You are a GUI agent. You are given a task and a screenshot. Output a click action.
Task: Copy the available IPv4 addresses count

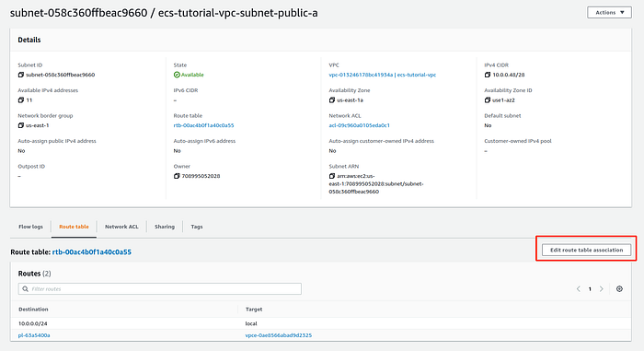click(x=21, y=100)
